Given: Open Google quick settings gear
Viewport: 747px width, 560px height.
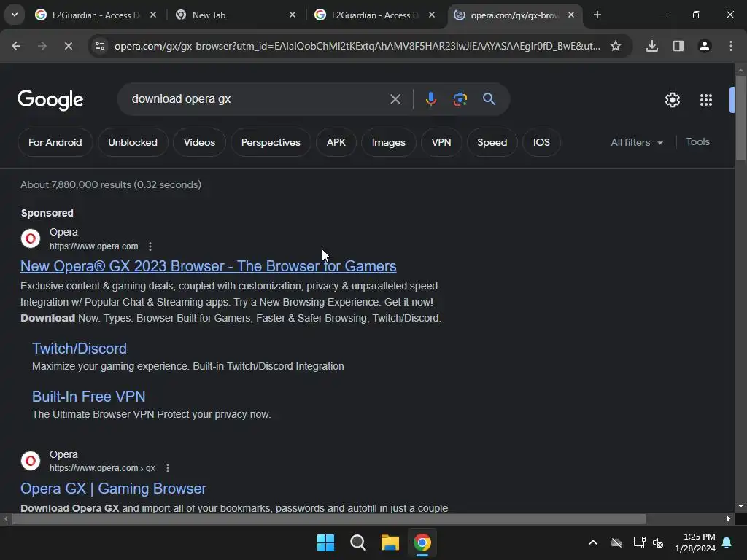Looking at the screenshot, I should point(672,100).
